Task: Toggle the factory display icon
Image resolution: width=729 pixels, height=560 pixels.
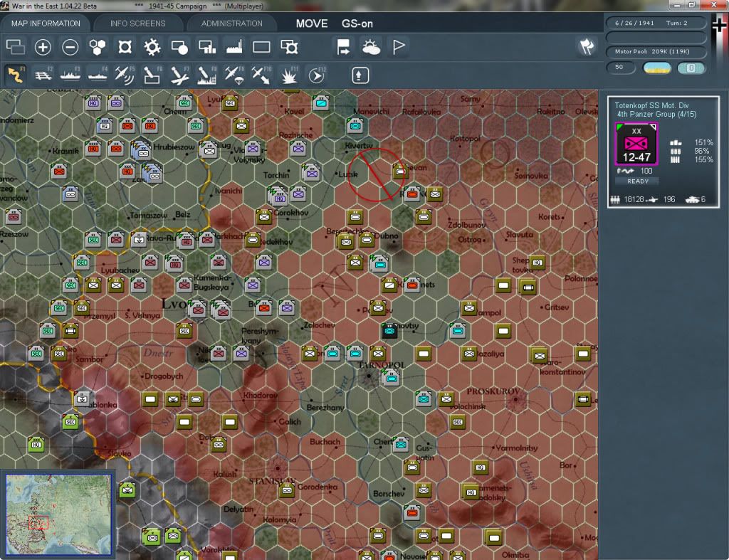Action: [x=234, y=47]
